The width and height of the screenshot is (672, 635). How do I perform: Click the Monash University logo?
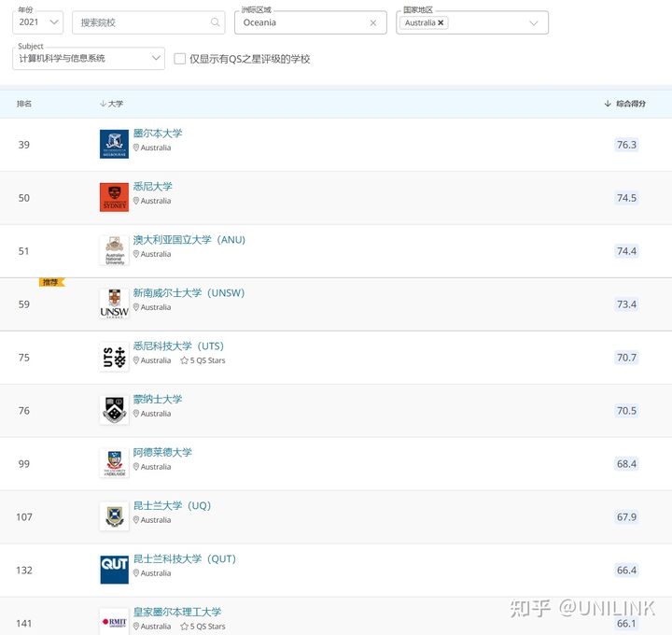click(114, 410)
